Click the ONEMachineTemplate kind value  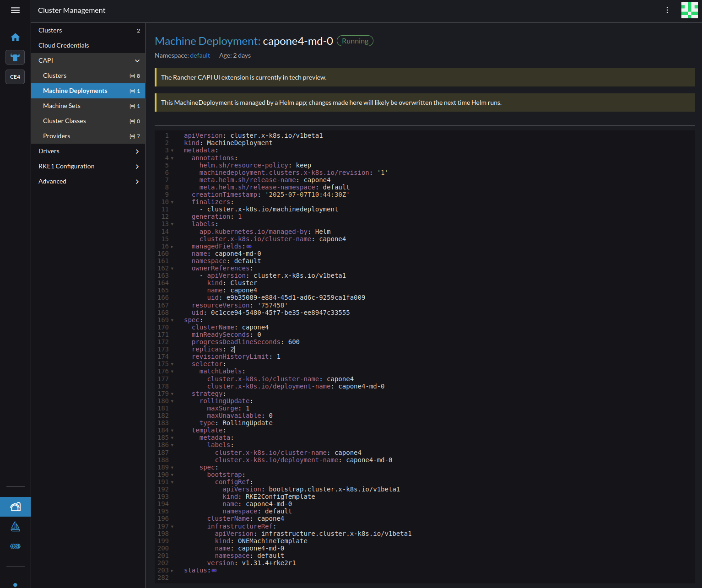[x=272, y=541]
